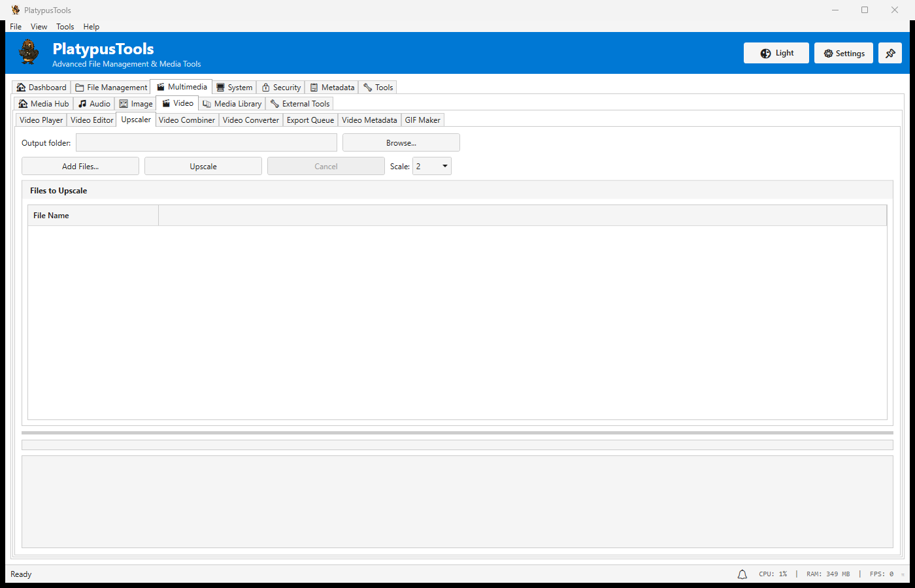915x588 pixels.
Task: Click the notification bell in status bar
Action: click(742, 574)
